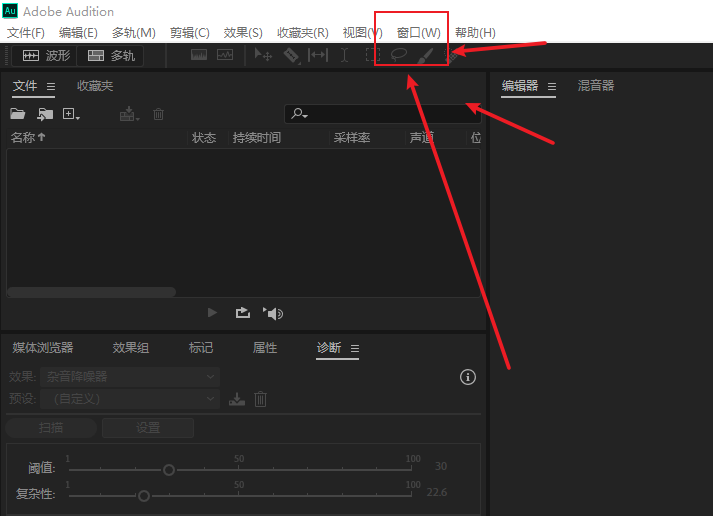713x516 pixels.
Task: Click the Delete Preset trash icon
Action: (x=261, y=399)
